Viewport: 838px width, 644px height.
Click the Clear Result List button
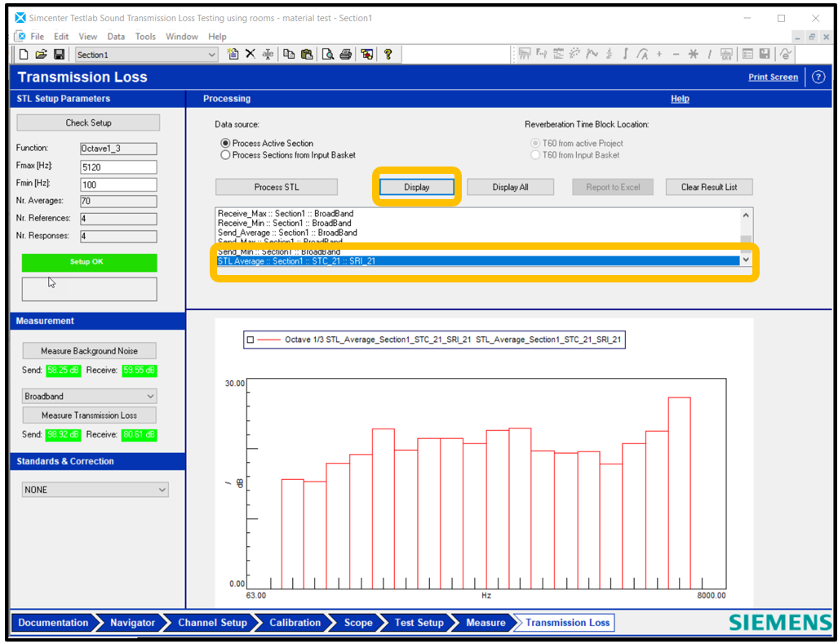point(708,187)
